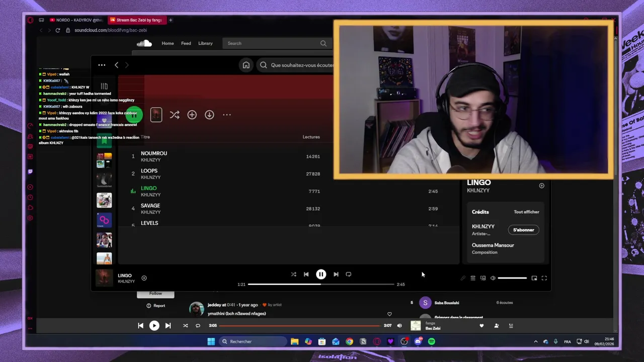Click the SoundCloud logo

point(144,43)
